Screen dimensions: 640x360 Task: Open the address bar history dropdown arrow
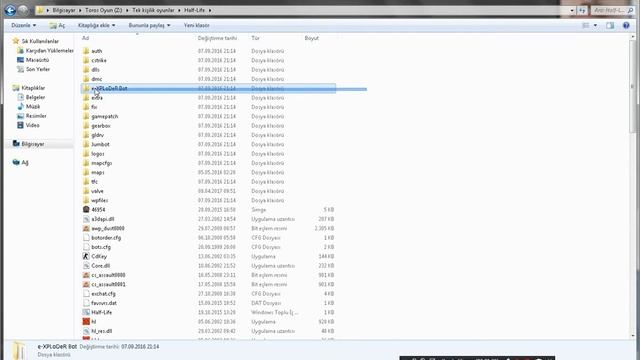coord(572,10)
